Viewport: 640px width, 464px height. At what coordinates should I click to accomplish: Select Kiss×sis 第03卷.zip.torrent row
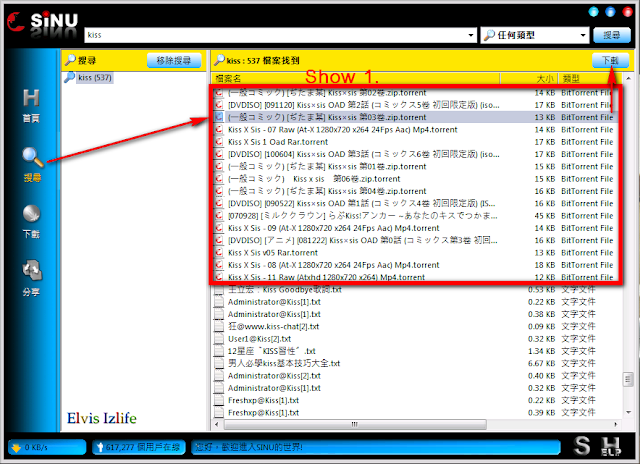pyautogui.click(x=414, y=117)
